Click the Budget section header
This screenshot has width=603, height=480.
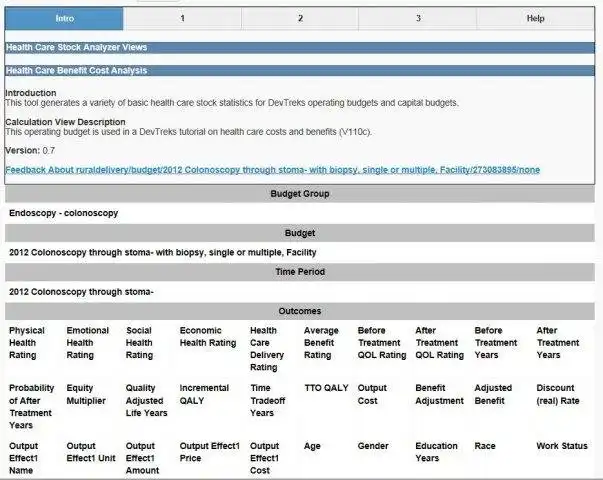(300, 233)
